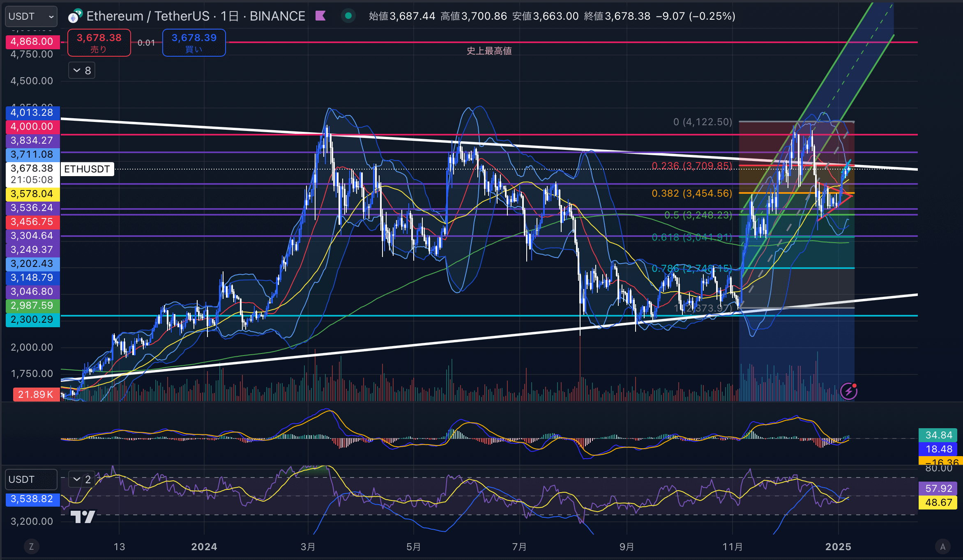Click the yellow 48.67 RSI value label
963x560 pixels.
pyautogui.click(x=938, y=503)
